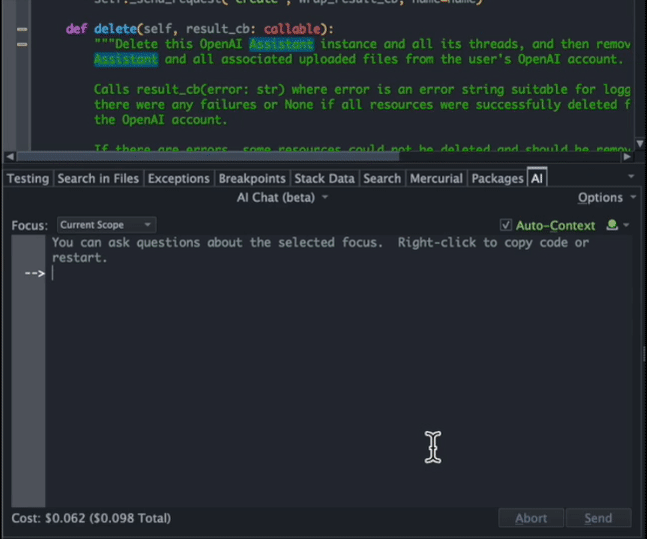Click the callable type annotation
Screen dimensions: 647x539
(x=292, y=28)
